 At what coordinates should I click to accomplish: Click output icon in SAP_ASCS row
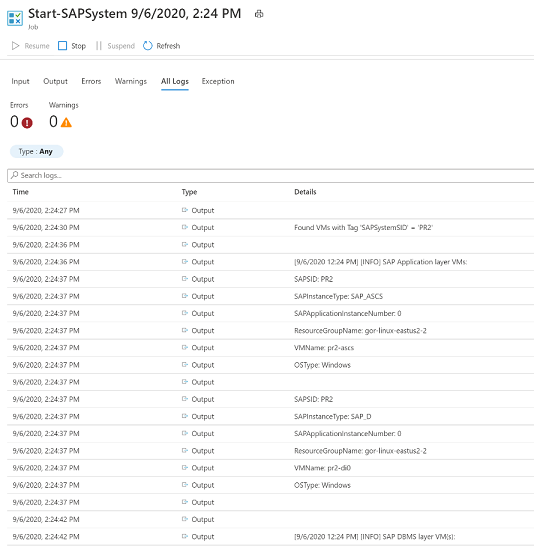[x=185, y=296]
